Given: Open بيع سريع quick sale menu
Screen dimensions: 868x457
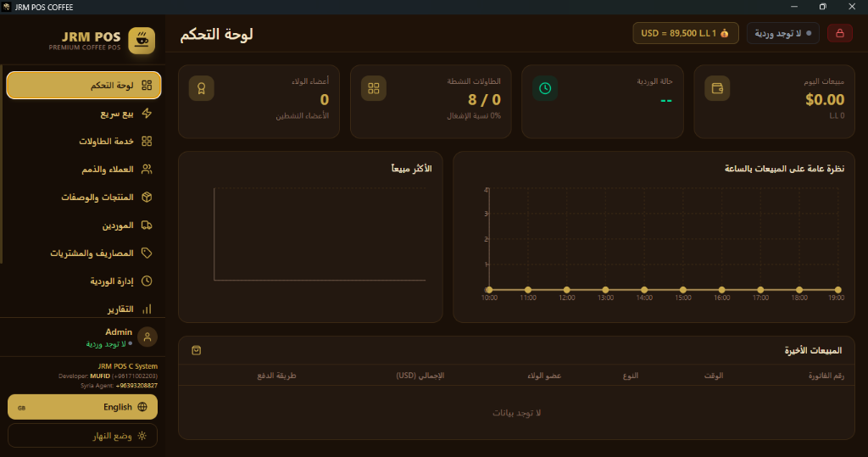Looking at the screenshot, I should click(x=84, y=114).
